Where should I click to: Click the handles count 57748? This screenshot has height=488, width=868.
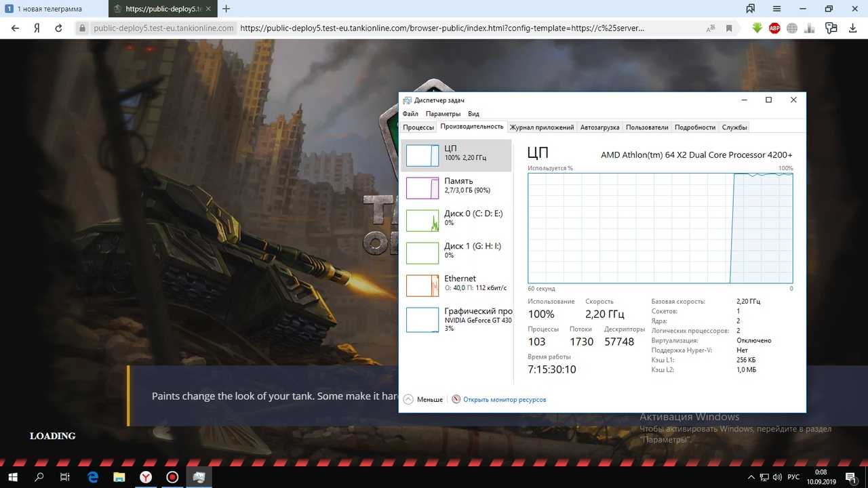tap(619, 342)
